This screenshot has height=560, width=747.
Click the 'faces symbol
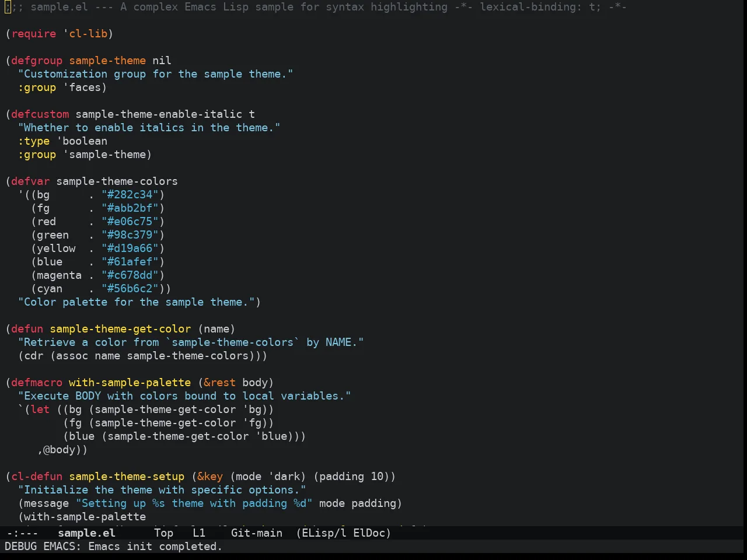click(x=82, y=87)
